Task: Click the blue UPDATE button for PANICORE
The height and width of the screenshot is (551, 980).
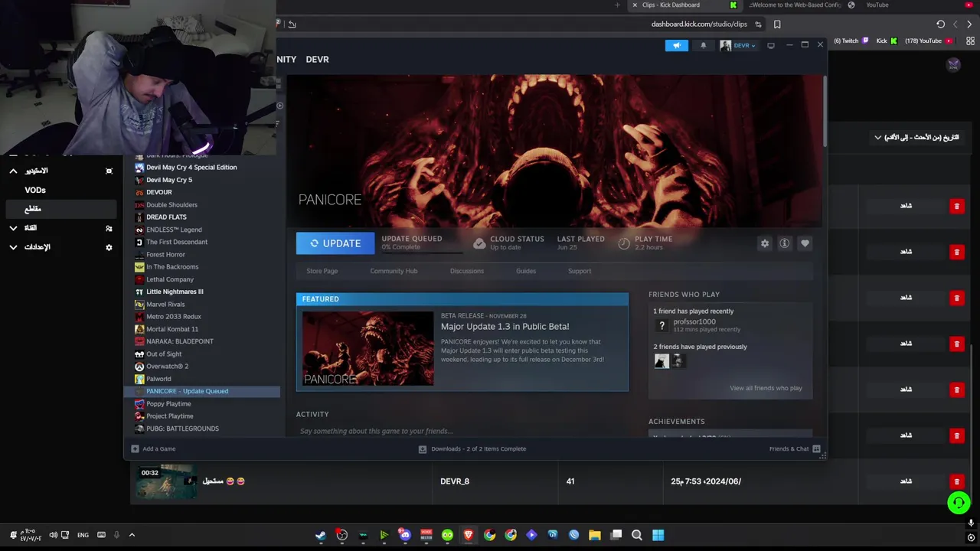Action: 335,243
